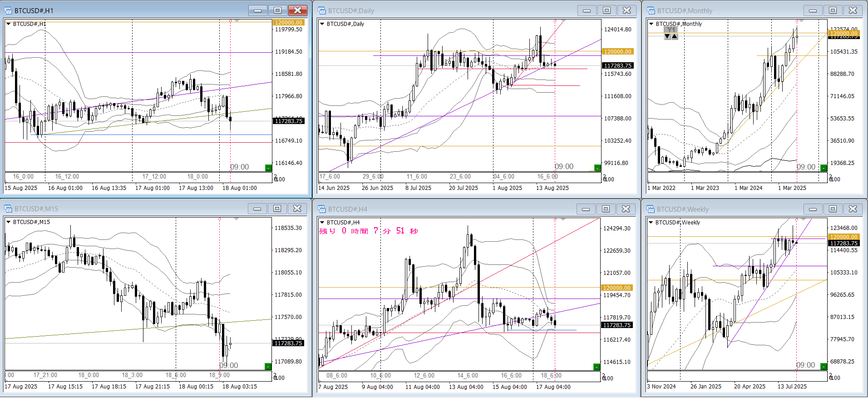Click the BTCUSD#,H1 window title icon

click(8, 10)
